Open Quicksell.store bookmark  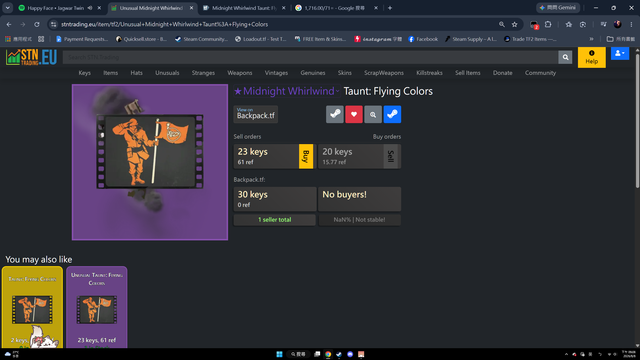[141, 39]
